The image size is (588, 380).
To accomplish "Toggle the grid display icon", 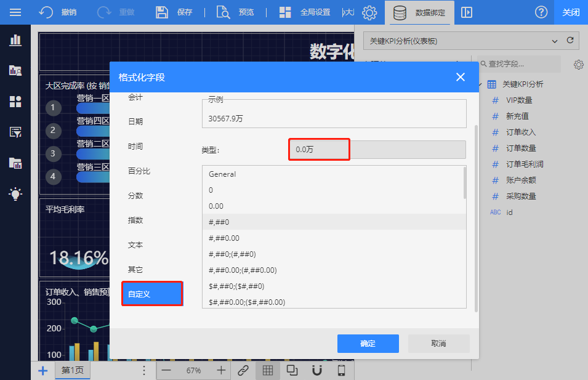I will (267, 370).
